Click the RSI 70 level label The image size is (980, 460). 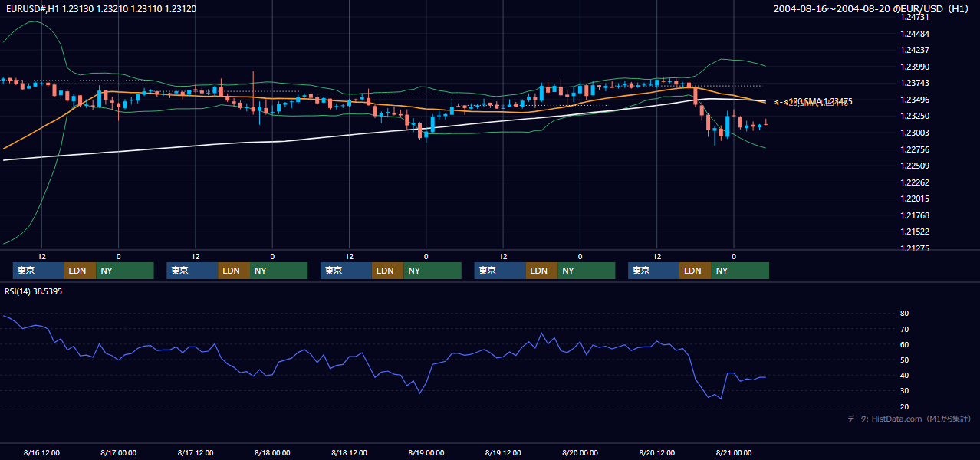(905, 329)
